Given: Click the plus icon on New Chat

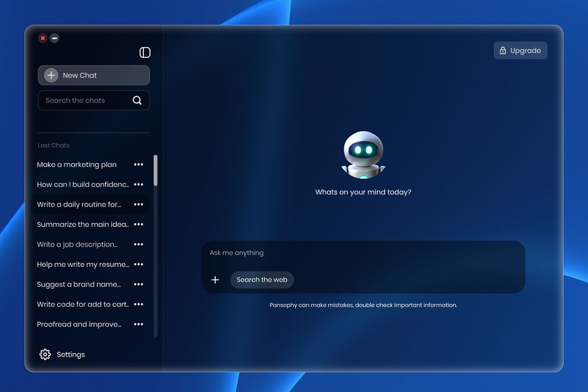Looking at the screenshot, I should [x=51, y=75].
